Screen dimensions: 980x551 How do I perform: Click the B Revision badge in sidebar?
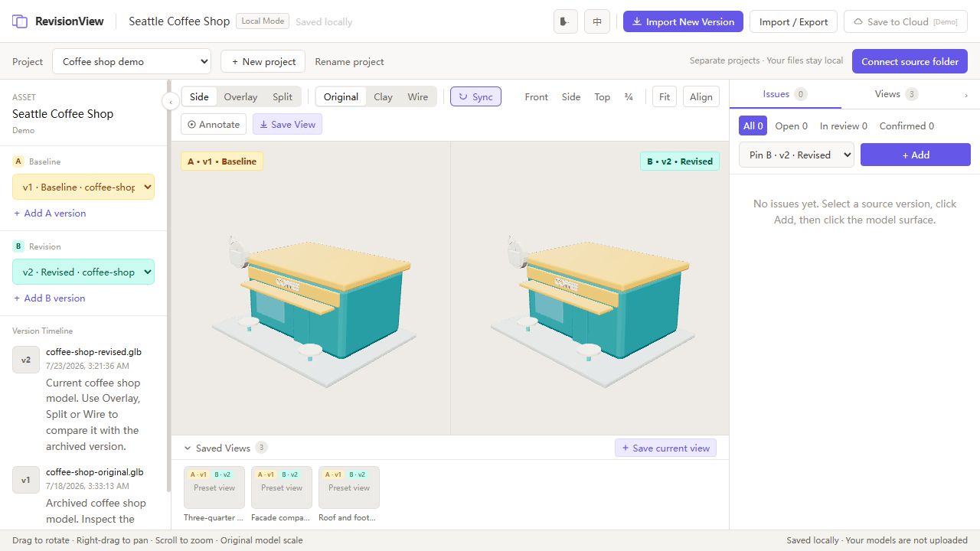18,246
